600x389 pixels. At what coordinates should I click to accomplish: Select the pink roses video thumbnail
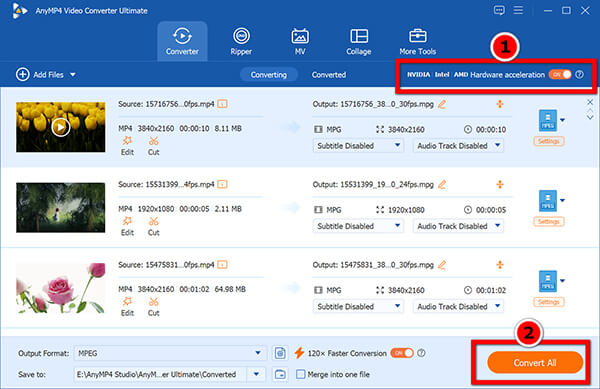(60, 288)
